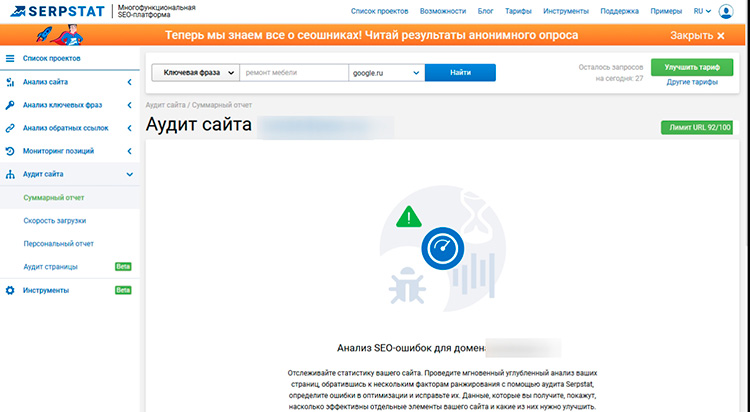This screenshot has height=412, width=750.
Task: Click the hamburger menu icon beside Список проектов
Action: (x=10, y=58)
